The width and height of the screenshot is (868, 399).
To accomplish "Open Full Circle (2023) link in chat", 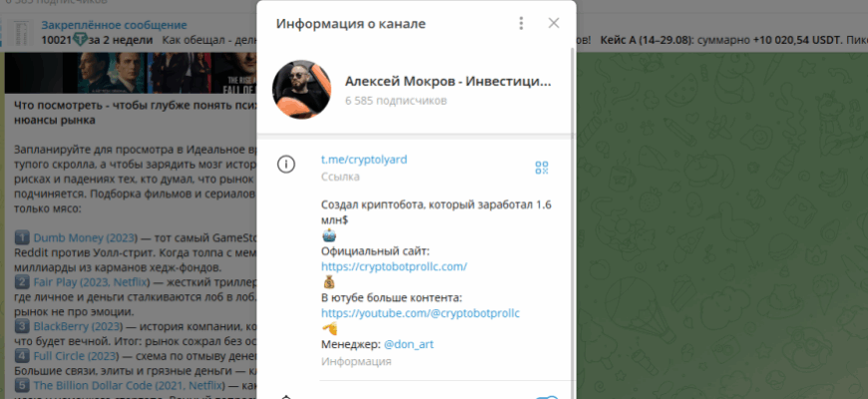I will click(77, 356).
